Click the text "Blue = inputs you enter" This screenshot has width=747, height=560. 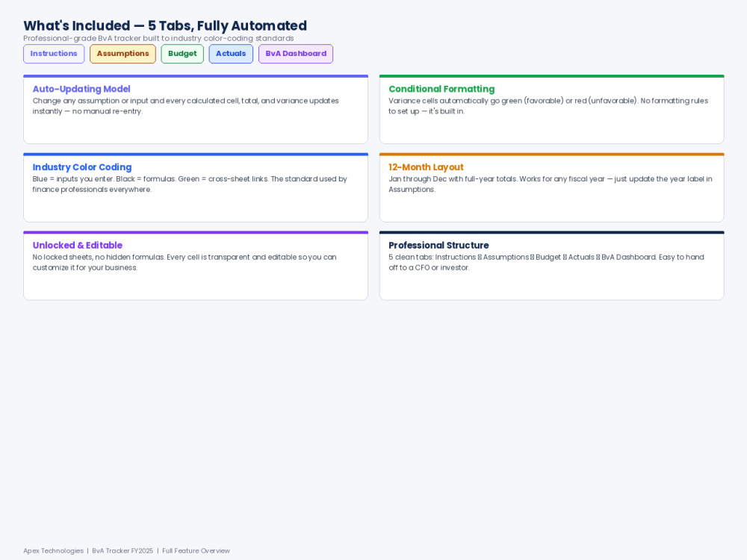point(73,179)
